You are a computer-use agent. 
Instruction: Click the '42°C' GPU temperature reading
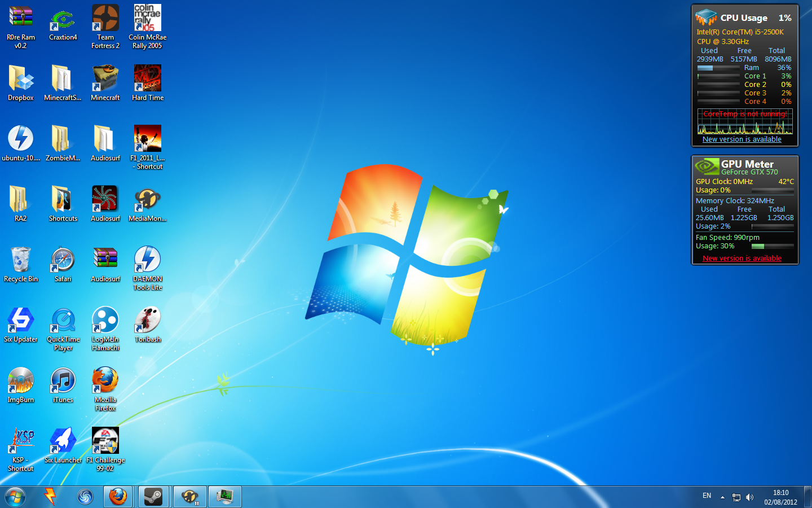pyautogui.click(x=786, y=182)
